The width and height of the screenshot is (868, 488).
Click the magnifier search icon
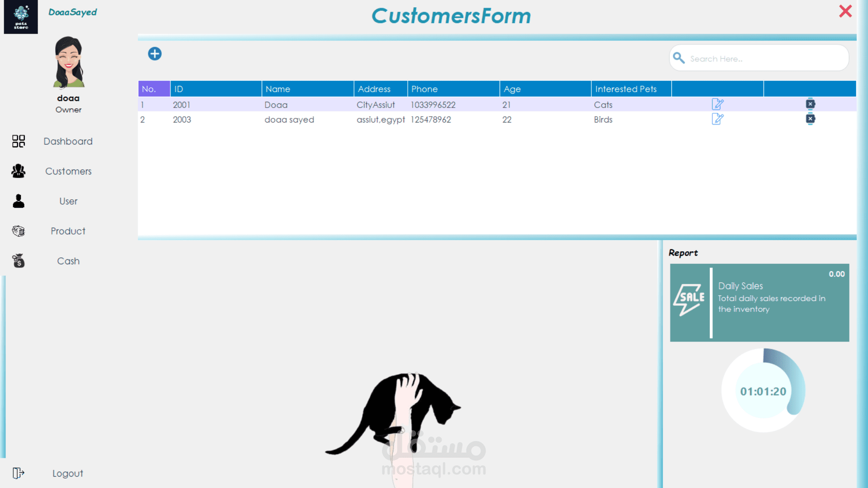coord(679,58)
